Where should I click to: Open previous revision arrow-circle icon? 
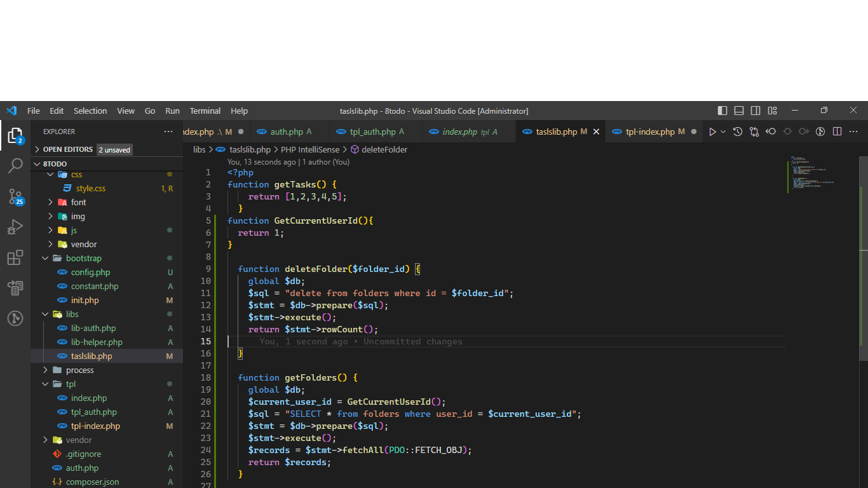click(771, 132)
